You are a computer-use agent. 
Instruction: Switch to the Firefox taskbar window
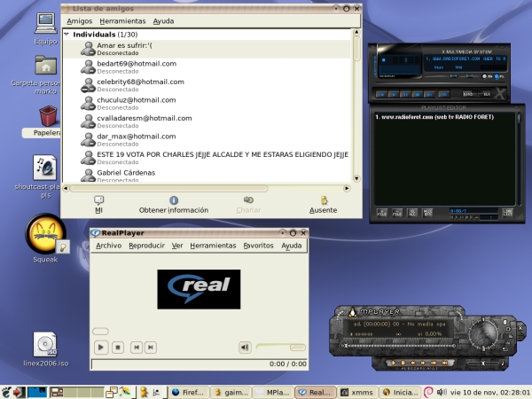pos(186,391)
